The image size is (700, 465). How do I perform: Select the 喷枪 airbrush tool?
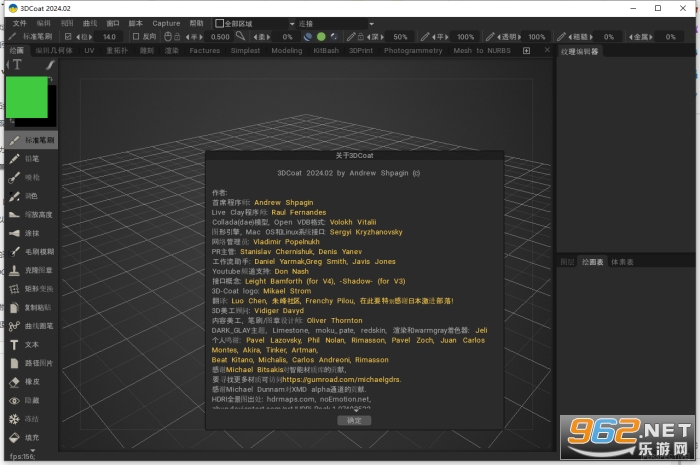point(31,178)
